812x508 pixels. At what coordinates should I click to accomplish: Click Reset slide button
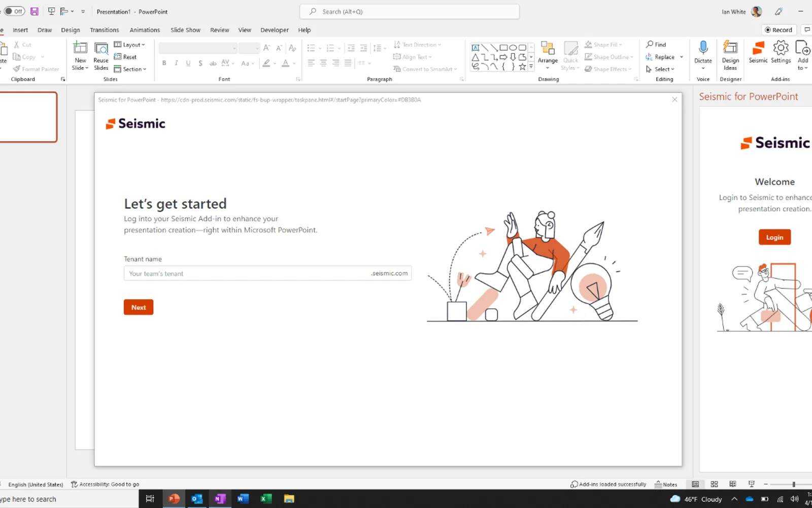pyautogui.click(x=125, y=57)
